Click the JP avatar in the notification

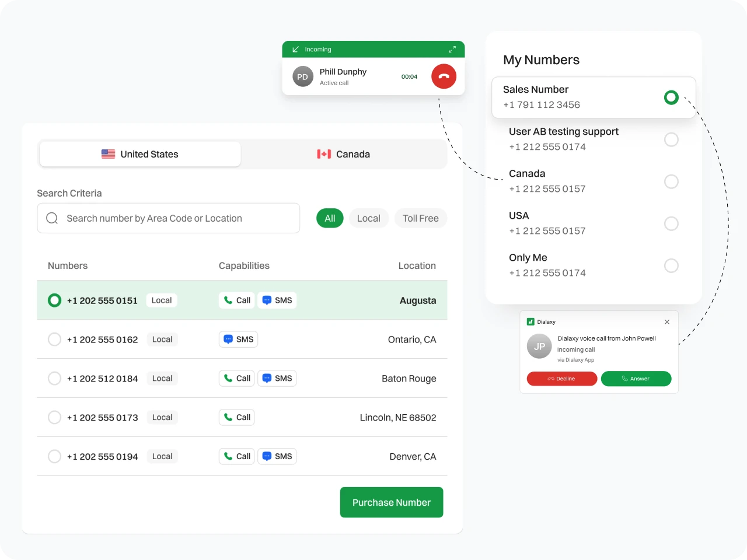(x=539, y=346)
